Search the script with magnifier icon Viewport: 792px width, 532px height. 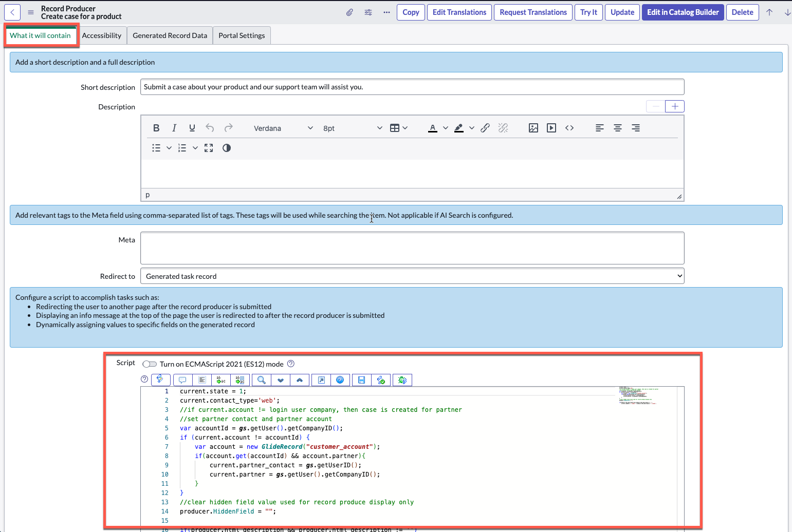pos(262,380)
